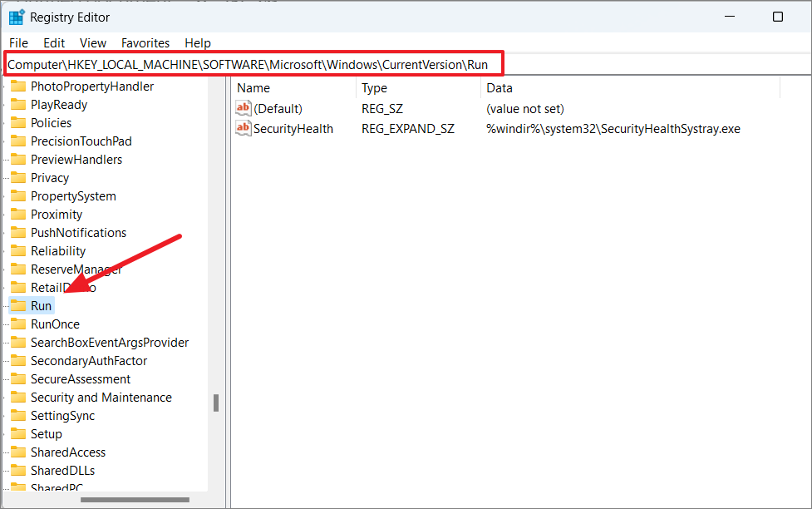The image size is (812, 509).
Task: Open the Help menu
Action: point(197,43)
